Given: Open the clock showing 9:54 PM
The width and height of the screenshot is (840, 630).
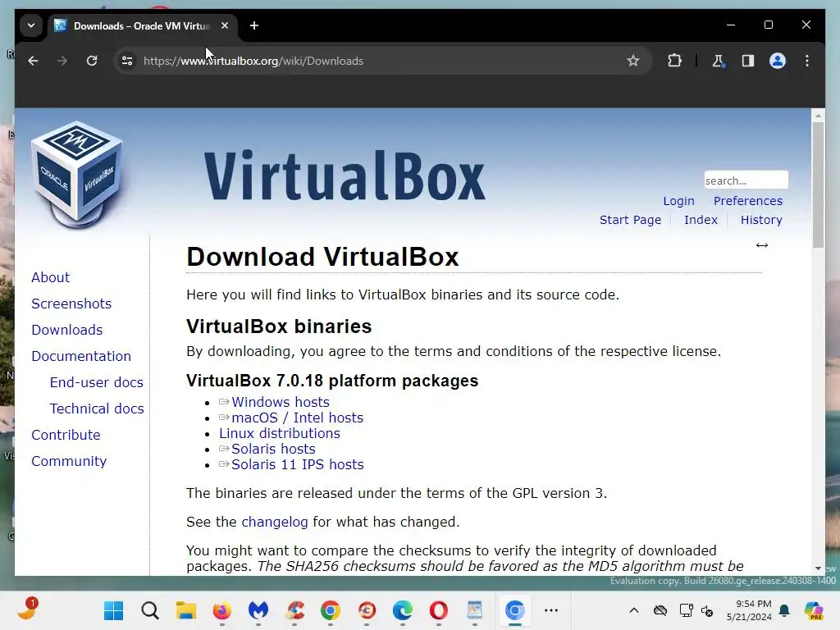Looking at the screenshot, I should [x=749, y=610].
